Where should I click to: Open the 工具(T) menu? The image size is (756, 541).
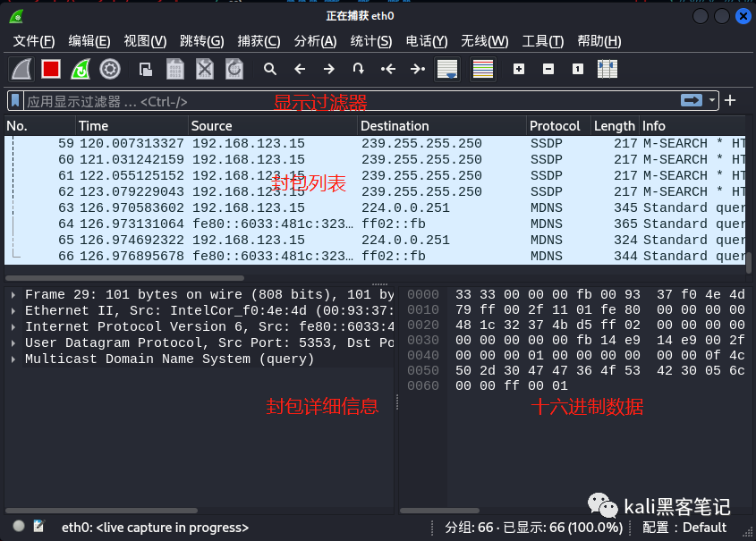point(543,41)
